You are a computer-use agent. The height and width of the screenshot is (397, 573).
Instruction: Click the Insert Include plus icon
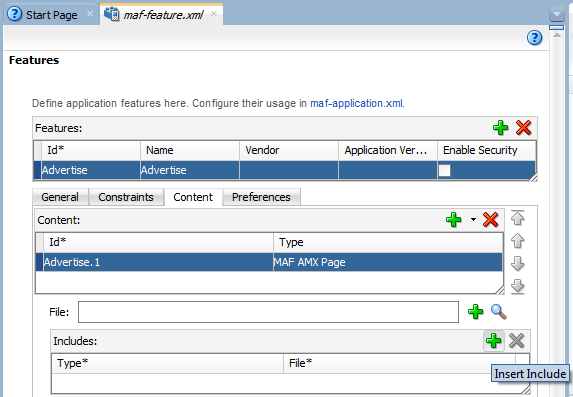[494, 341]
